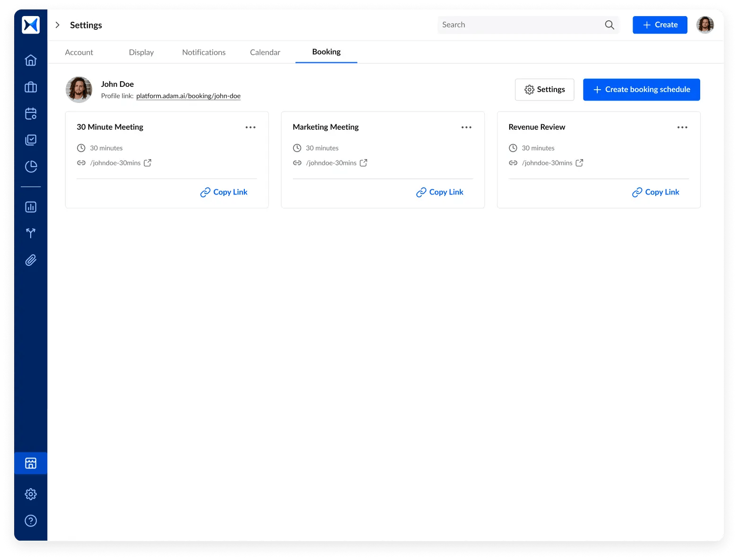The width and height of the screenshot is (738, 560).
Task: Click the adam.ai logo in sidebar
Action: coord(31,25)
